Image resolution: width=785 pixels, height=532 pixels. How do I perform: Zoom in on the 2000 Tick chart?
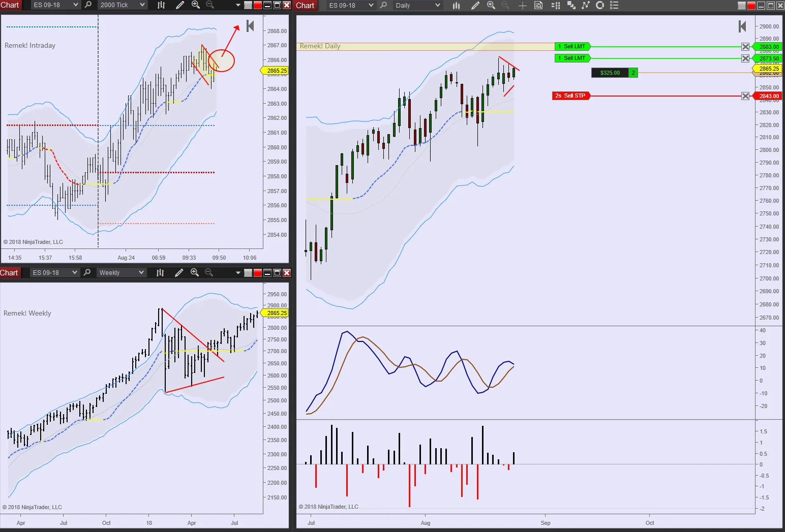196,5
